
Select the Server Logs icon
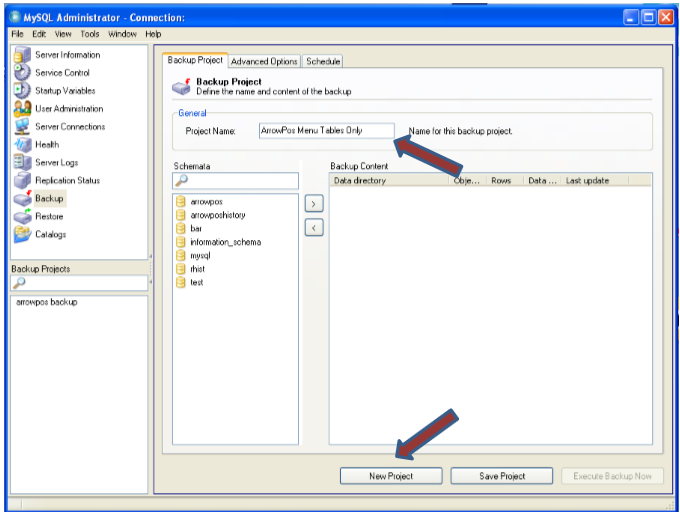click(x=22, y=162)
